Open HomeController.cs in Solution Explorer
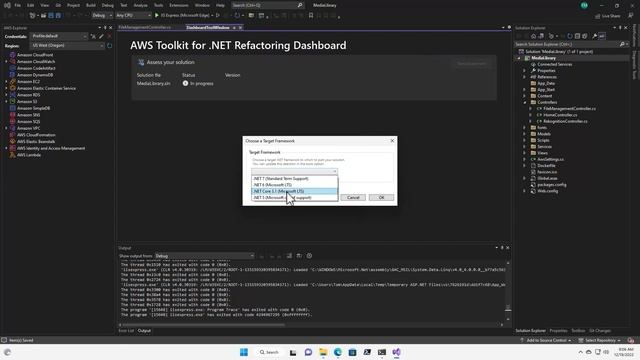Image resolution: width=640 pixels, height=360 pixels. (x=560, y=115)
